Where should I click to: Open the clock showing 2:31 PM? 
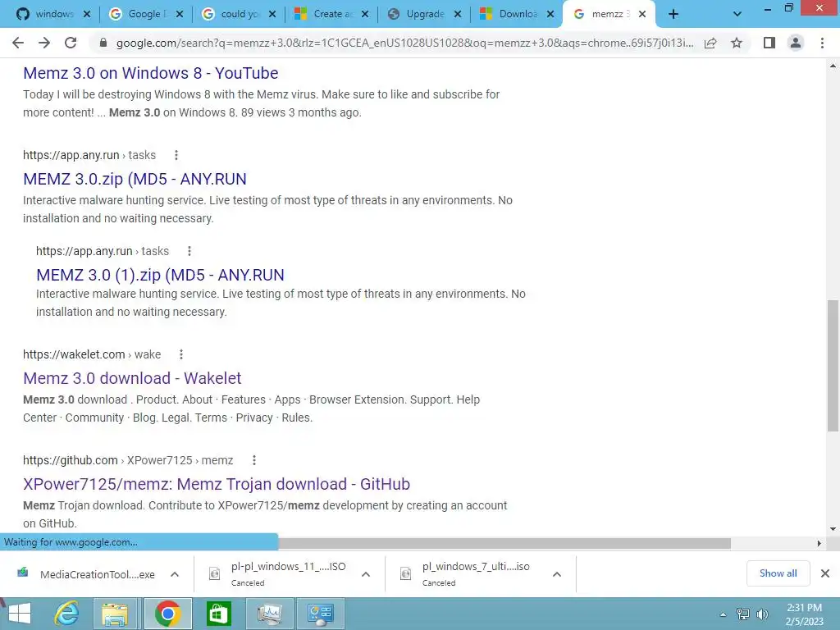point(805,614)
